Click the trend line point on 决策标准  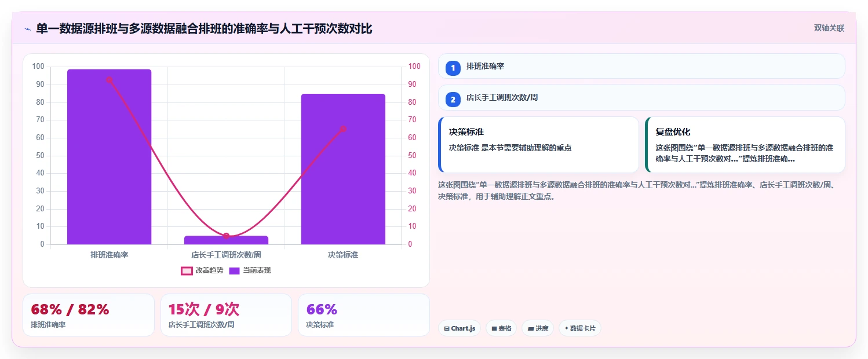(343, 129)
